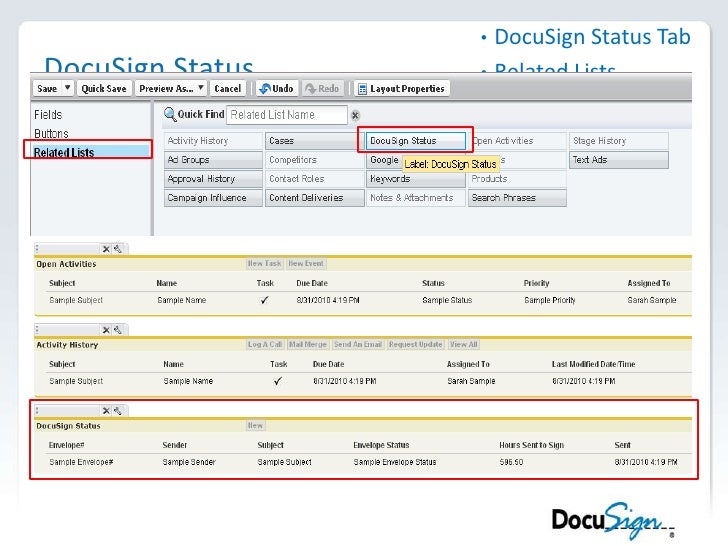
Task: Click View All in Activity History
Action: 463,344
